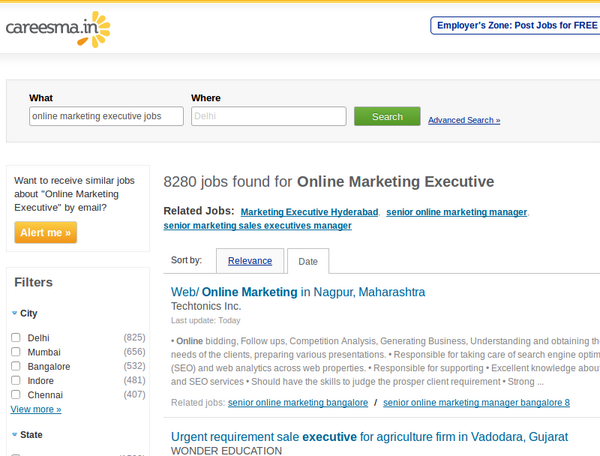Viewport: 600px width, 456px height.
Task: Click the (407) Chennai job count
Action: [134, 394]
